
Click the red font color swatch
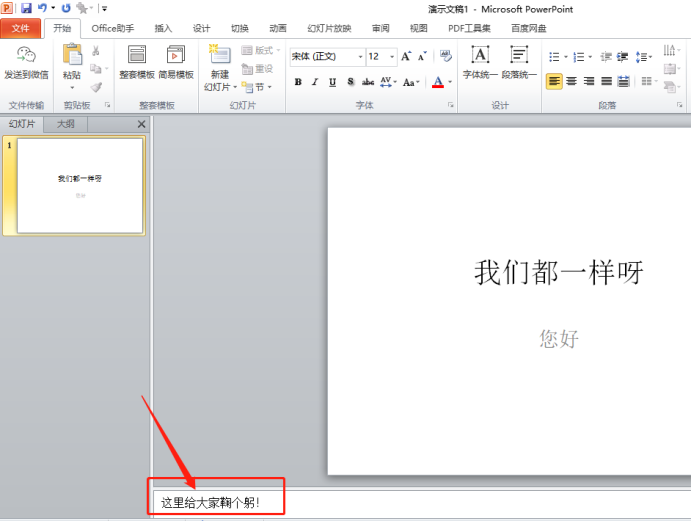[438, 82]
